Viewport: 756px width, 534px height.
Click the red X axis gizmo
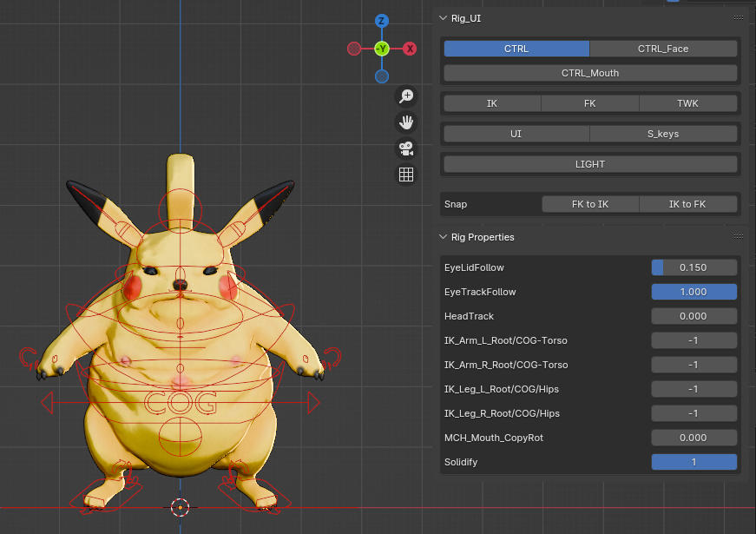point(410,49)
